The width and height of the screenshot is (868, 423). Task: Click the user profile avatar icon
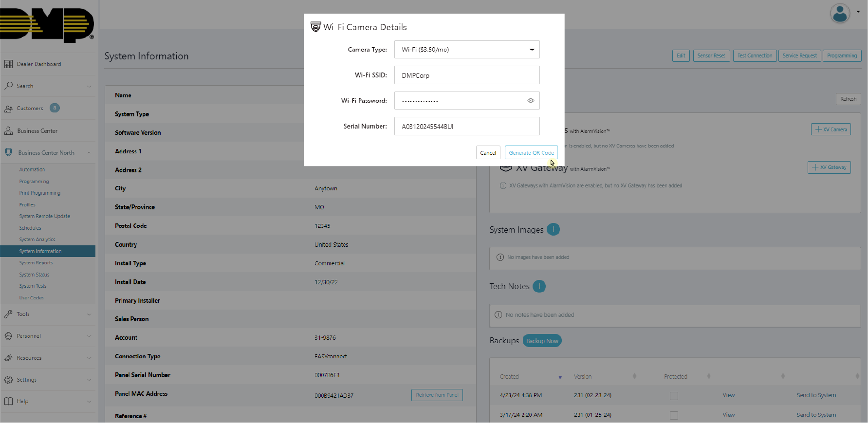point(840,13)
